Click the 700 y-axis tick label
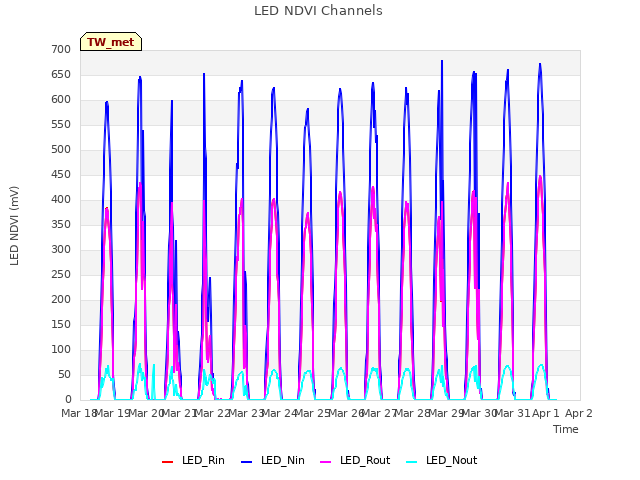The image size is (640, 480). (x=61, y=50)
